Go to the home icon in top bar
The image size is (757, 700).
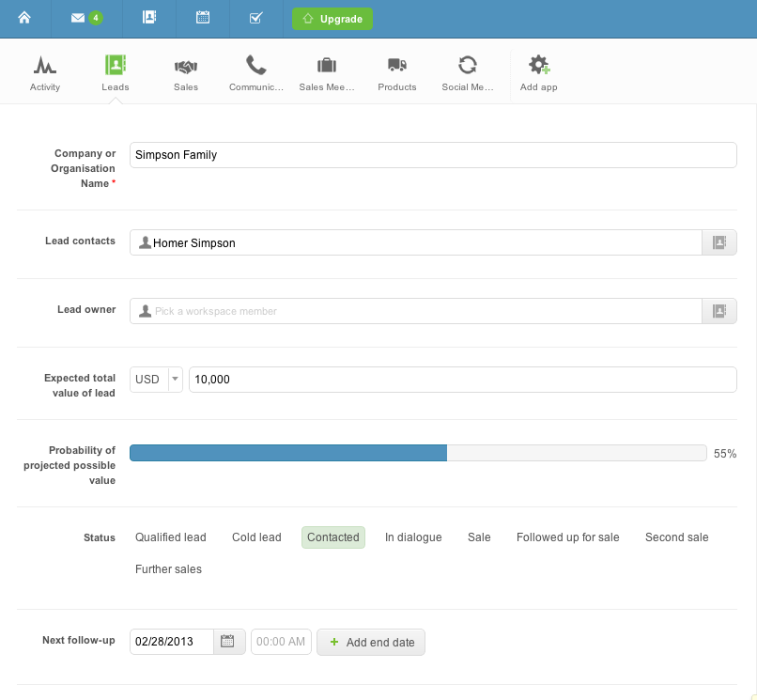click(x=24, y=18)
